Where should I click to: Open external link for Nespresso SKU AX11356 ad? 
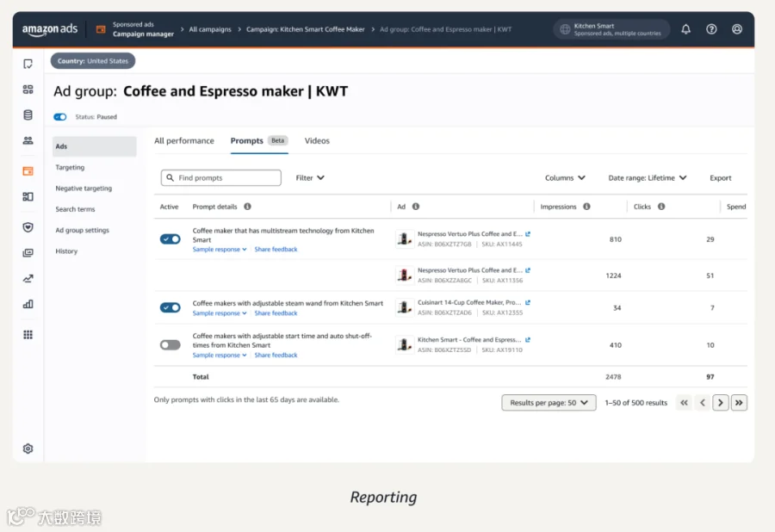click(x=528, y=270)
